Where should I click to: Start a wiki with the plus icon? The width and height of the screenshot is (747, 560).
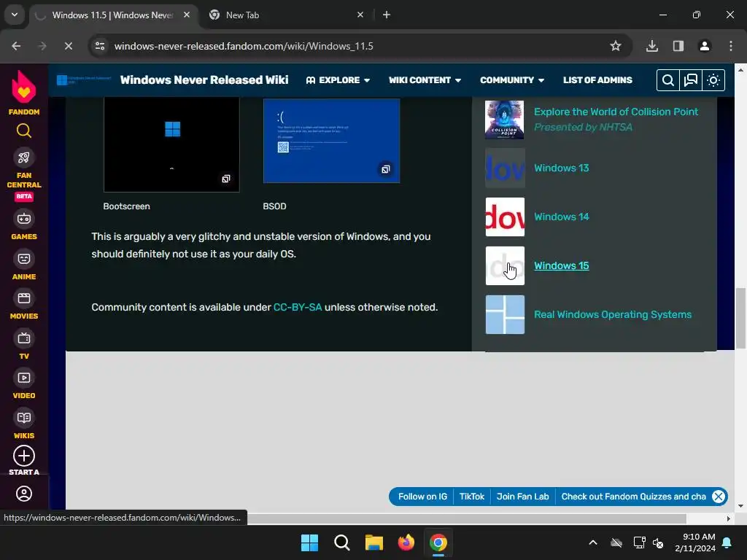click(24, 456)
